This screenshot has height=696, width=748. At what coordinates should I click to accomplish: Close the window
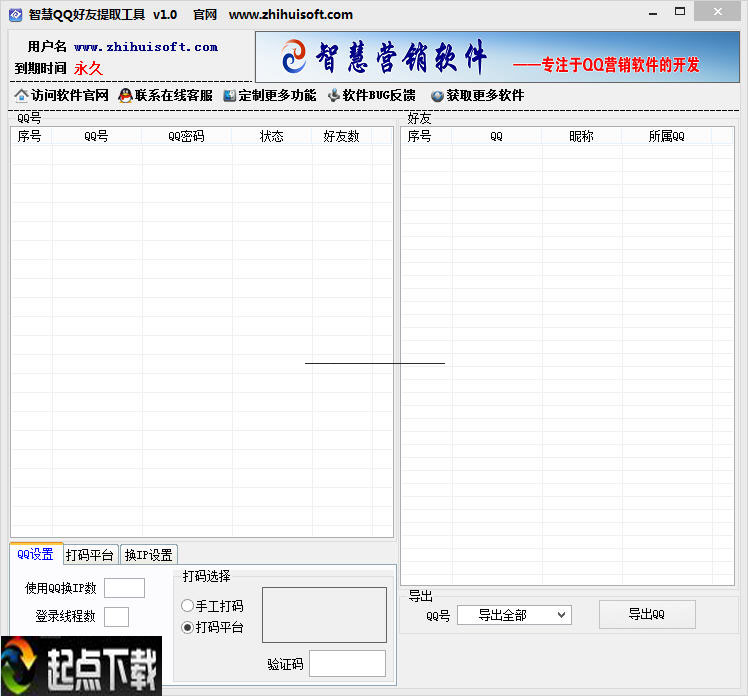click(717, 11)
